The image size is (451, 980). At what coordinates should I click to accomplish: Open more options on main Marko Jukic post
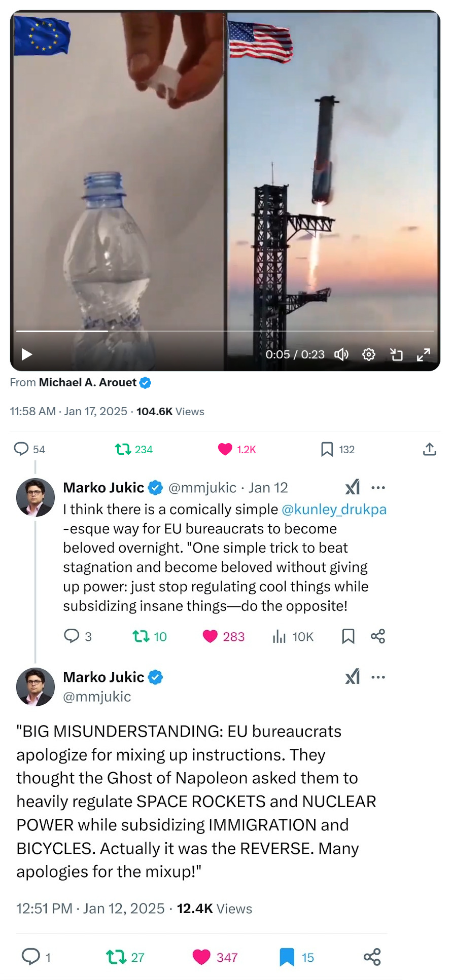point(378,677)
